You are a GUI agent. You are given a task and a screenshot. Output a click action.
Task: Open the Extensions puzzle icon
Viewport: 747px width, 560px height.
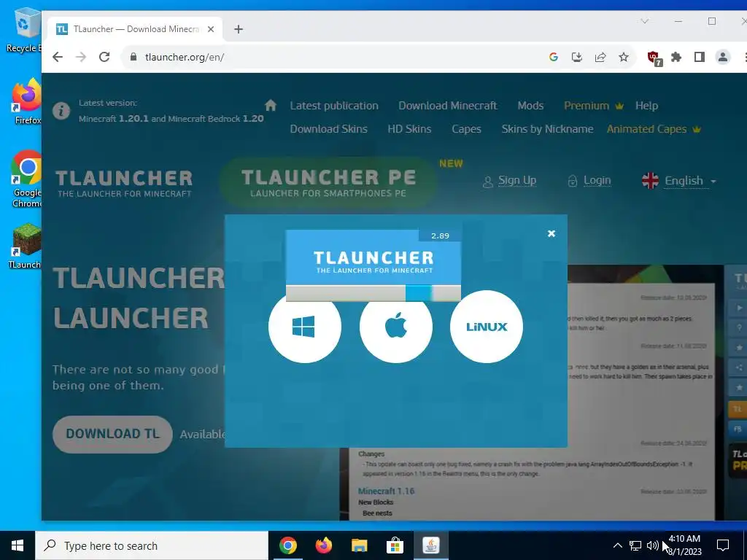coord(676,57)
